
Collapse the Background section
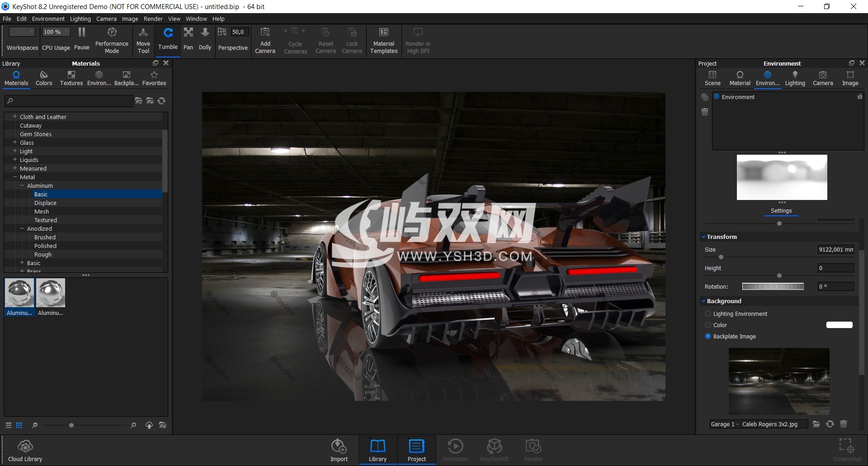coord(703,301)
